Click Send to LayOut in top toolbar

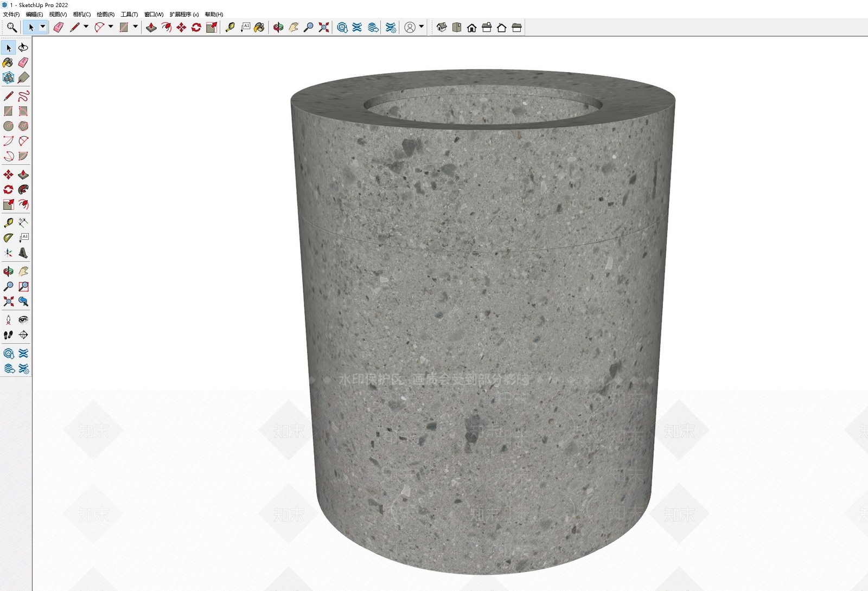pyautogui.click(x=373, y=27)
